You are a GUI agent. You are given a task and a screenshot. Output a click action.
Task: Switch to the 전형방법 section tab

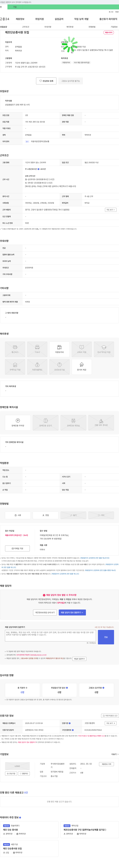click(92, 27)
